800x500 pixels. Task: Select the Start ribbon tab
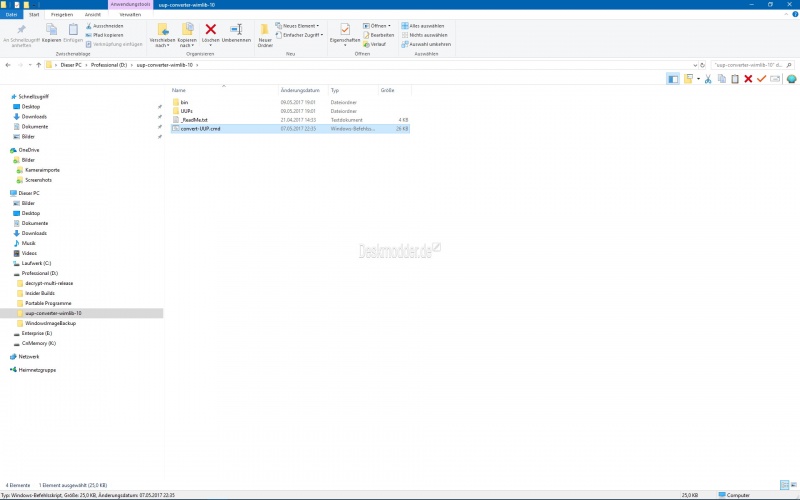(34, 15)
